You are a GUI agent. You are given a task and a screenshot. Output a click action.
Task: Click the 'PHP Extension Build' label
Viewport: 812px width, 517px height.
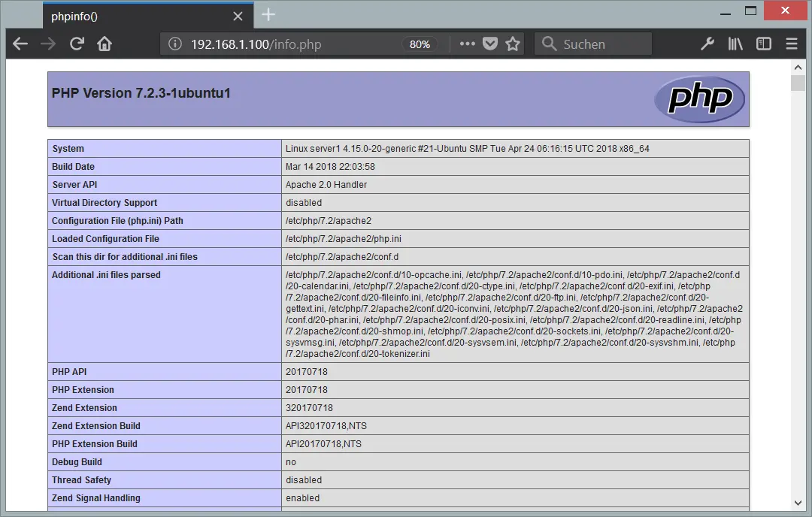(94, 444)
